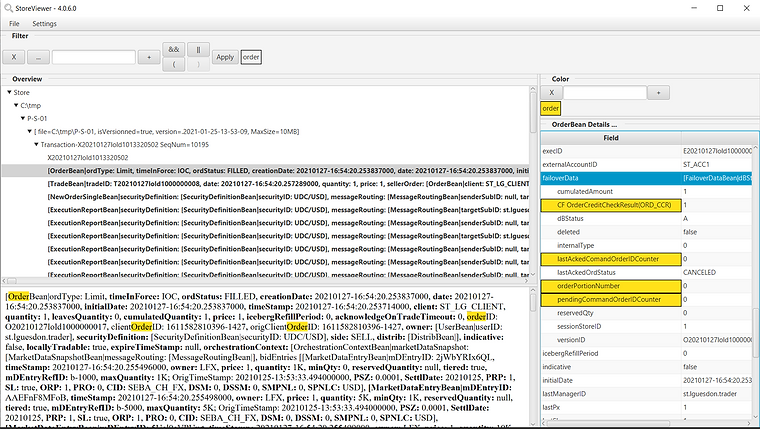Select the internalType field

pyautogui.click(x=611, y=245)
